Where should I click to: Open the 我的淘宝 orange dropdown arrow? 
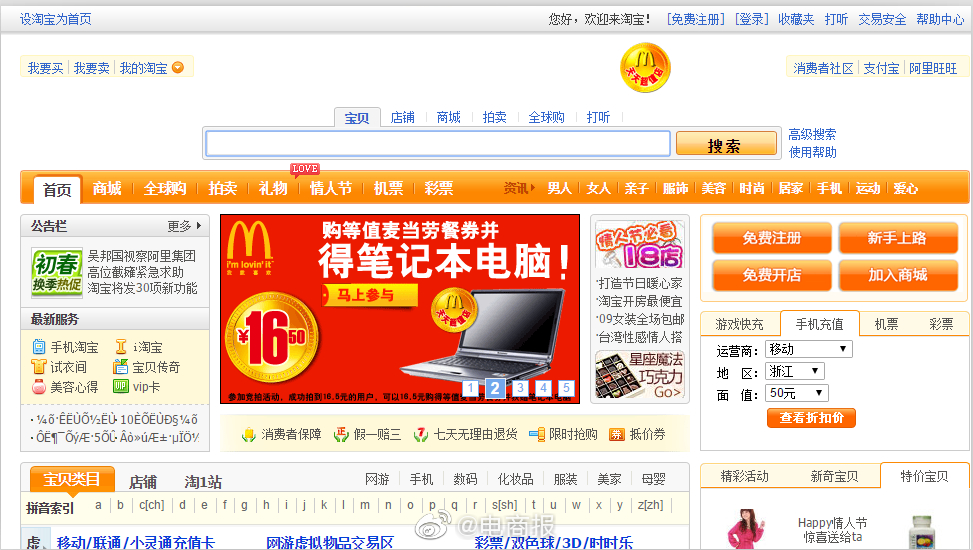[177, 68]
